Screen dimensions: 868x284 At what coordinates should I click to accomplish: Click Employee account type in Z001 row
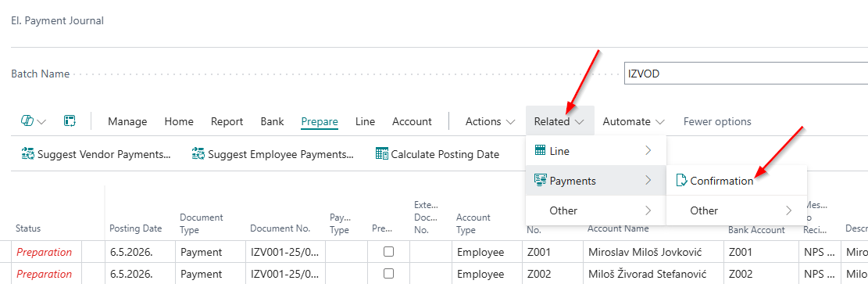coord(480,252)
